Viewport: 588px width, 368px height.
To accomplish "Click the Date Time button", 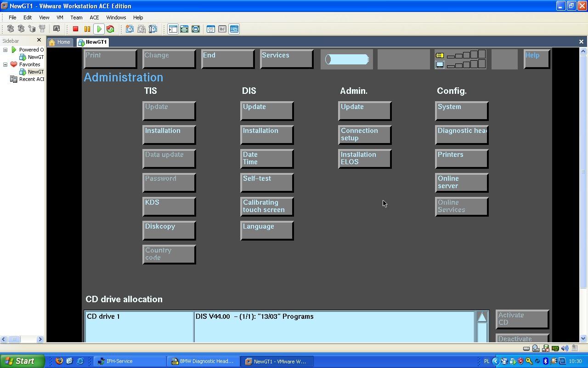I will pos(267,159).
